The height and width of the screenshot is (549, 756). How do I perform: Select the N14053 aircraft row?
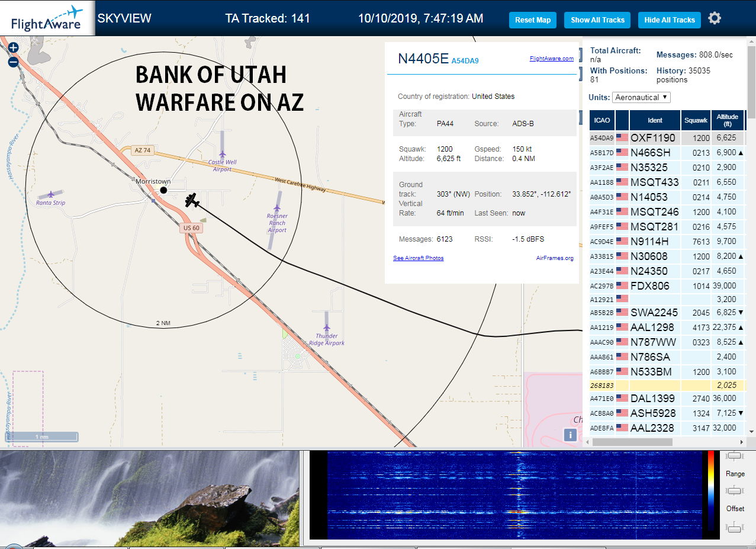667,197
